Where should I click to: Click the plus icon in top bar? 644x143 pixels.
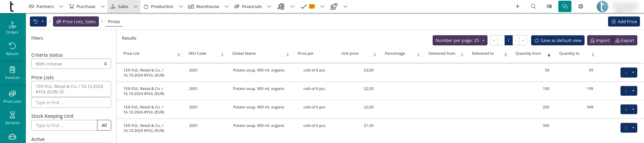point(518,6)
